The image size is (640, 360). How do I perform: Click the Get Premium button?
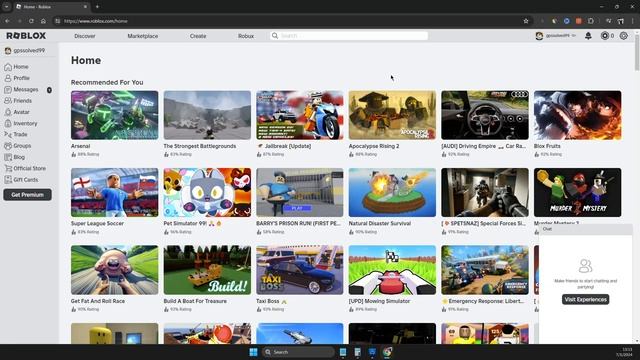point(27,195)
